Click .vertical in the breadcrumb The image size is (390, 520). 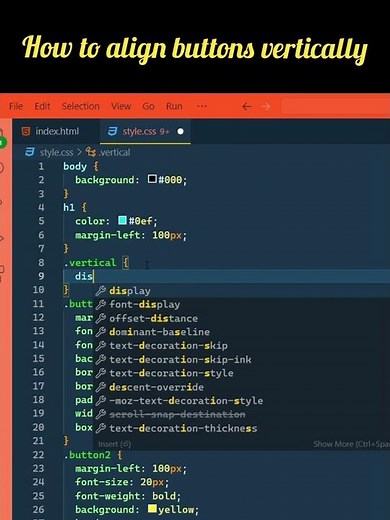114,152
